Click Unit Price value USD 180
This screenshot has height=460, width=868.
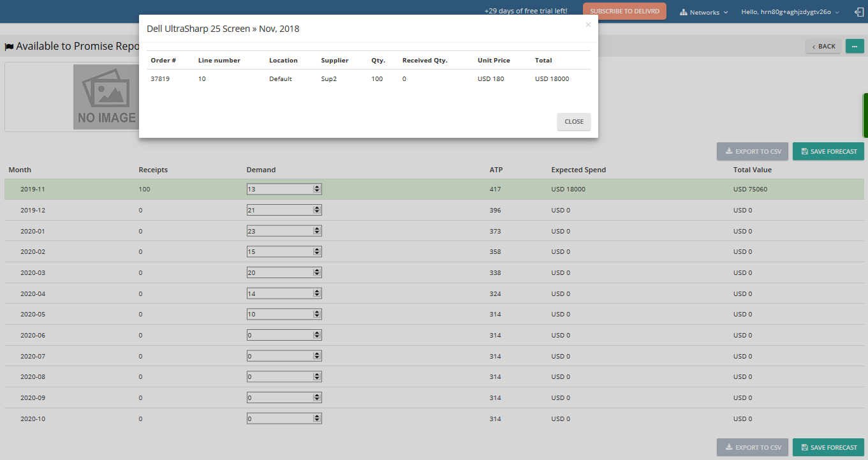point(490,78)
